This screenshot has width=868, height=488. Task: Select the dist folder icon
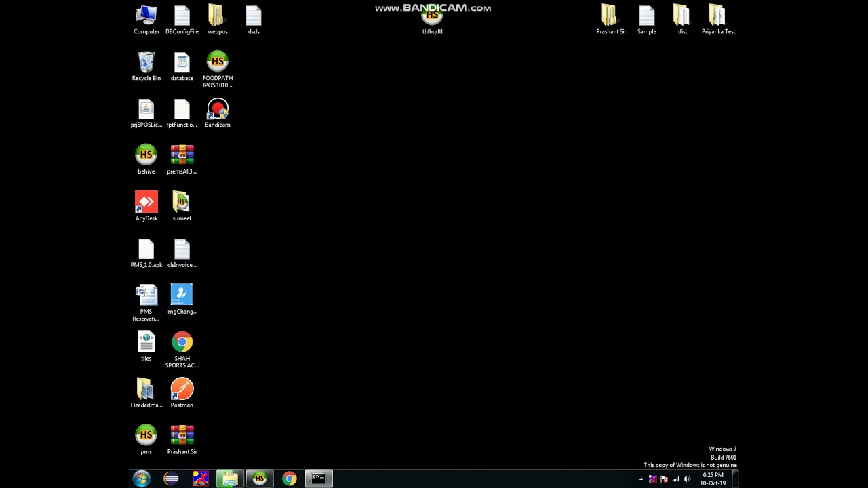682,20
